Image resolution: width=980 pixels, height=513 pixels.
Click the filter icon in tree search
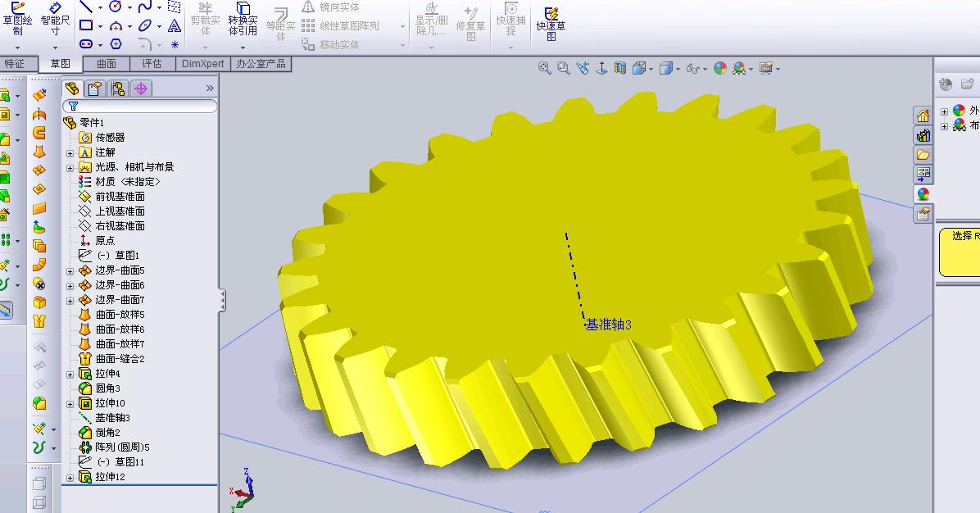coord(73,107)
